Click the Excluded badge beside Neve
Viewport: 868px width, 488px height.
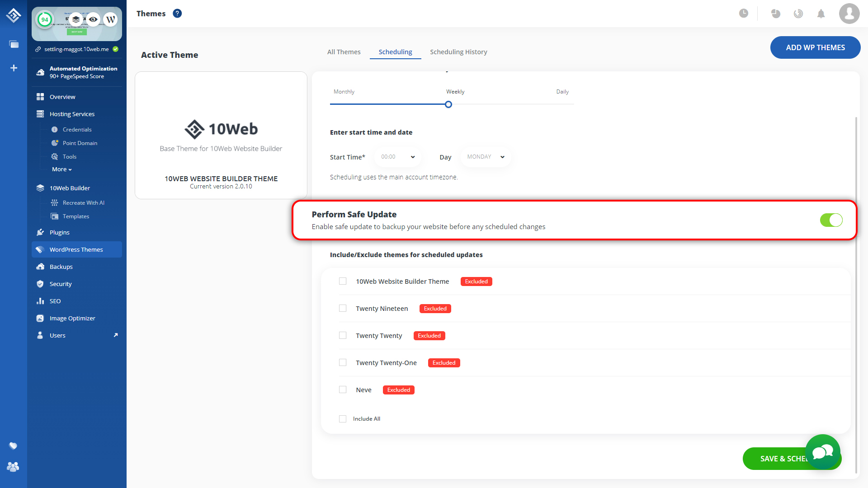click(x=399, y=390)
